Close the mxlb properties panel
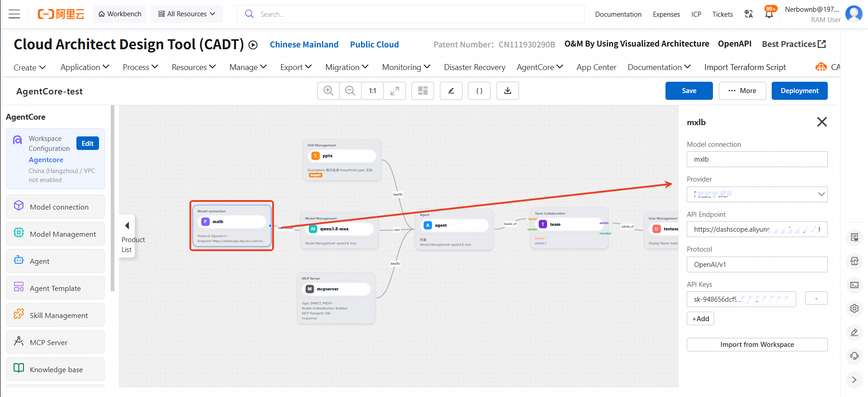The height and width of the screenshot is (397, 868). [x=822, y=122]
